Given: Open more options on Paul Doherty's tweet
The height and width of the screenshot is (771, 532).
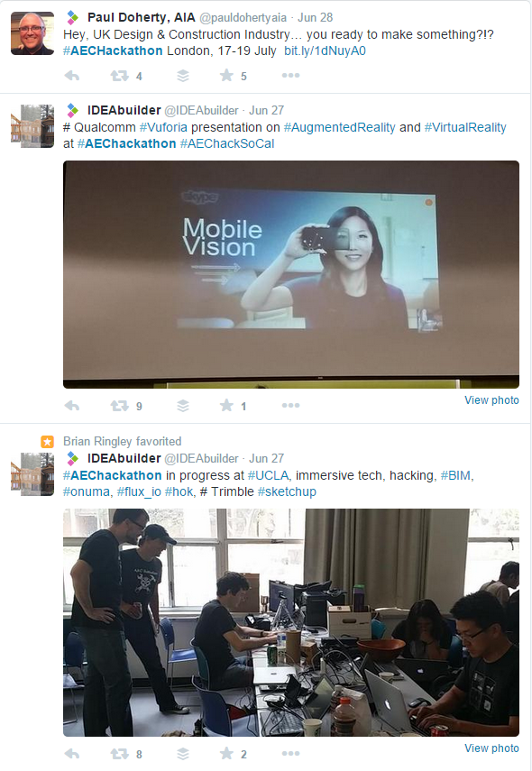Looking at the screenshot, I should pos(290,75).
